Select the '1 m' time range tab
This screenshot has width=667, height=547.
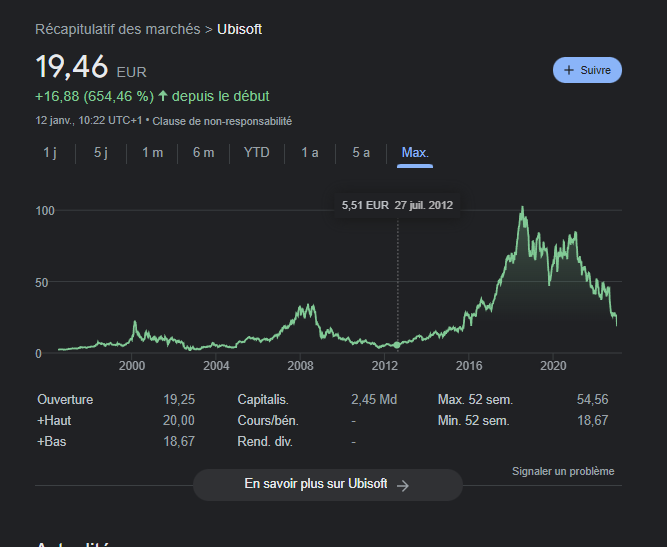click(x=152, y=152)
